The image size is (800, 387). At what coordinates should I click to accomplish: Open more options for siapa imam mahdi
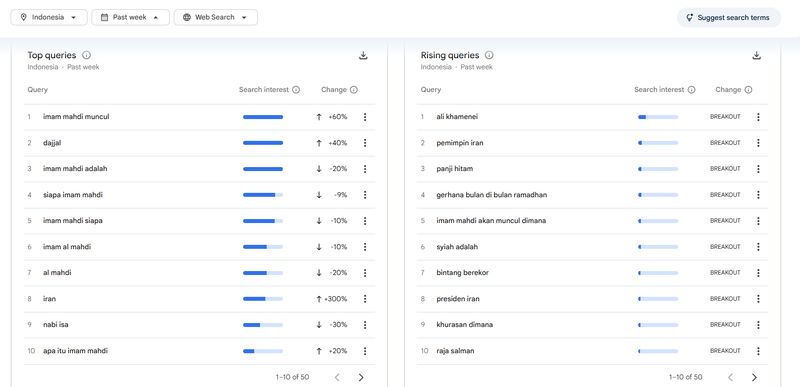coord(365,195)
